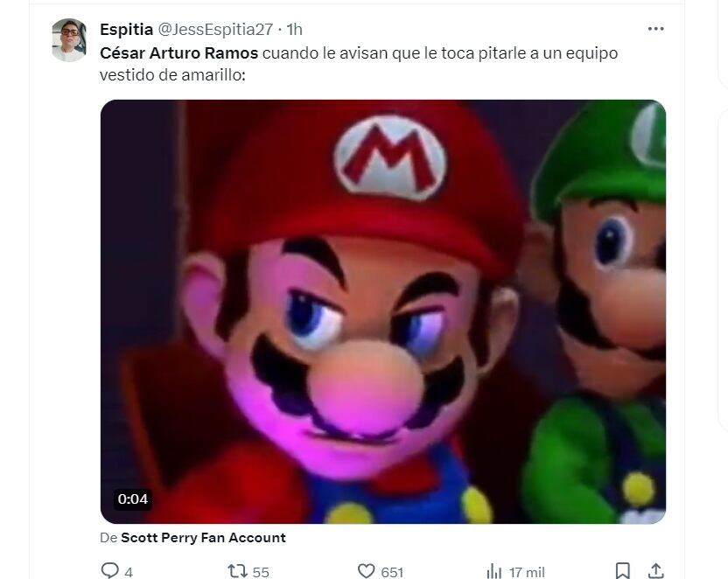Click Espitia's profile avatar

pos(68,40)
